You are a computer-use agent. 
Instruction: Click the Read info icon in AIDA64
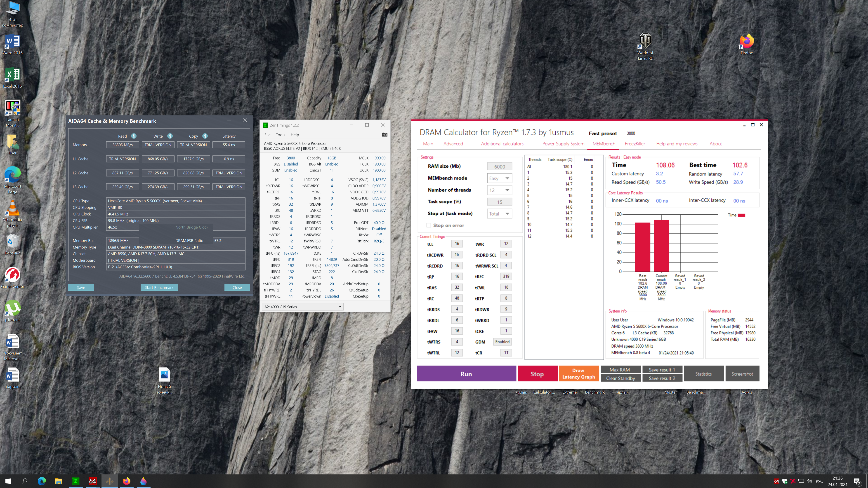(x=134, y=136)
